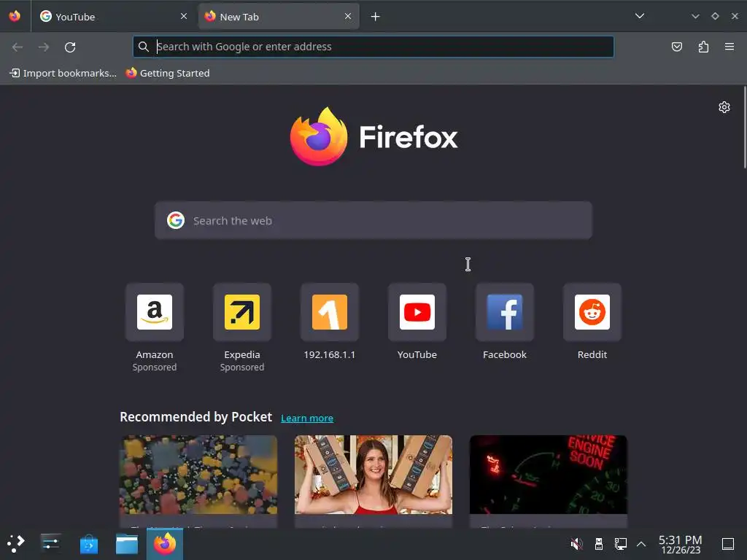Toggle the muted volume tray icon
The width and height of the screenshot is (747, 560).
[x=576, y=543]
